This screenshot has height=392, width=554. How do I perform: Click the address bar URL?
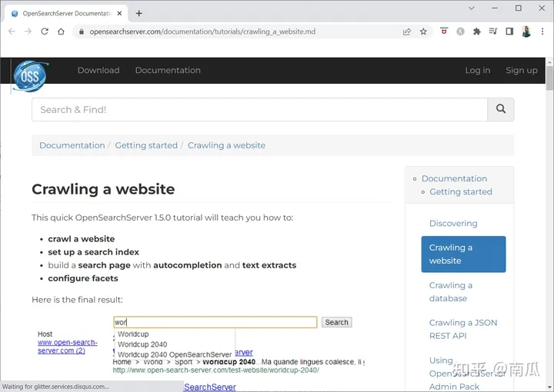tap(202, 32)
